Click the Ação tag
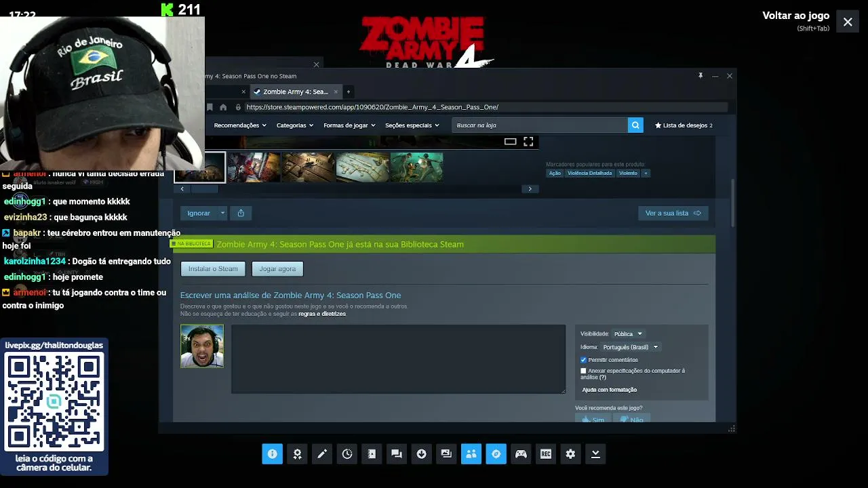 555,173
